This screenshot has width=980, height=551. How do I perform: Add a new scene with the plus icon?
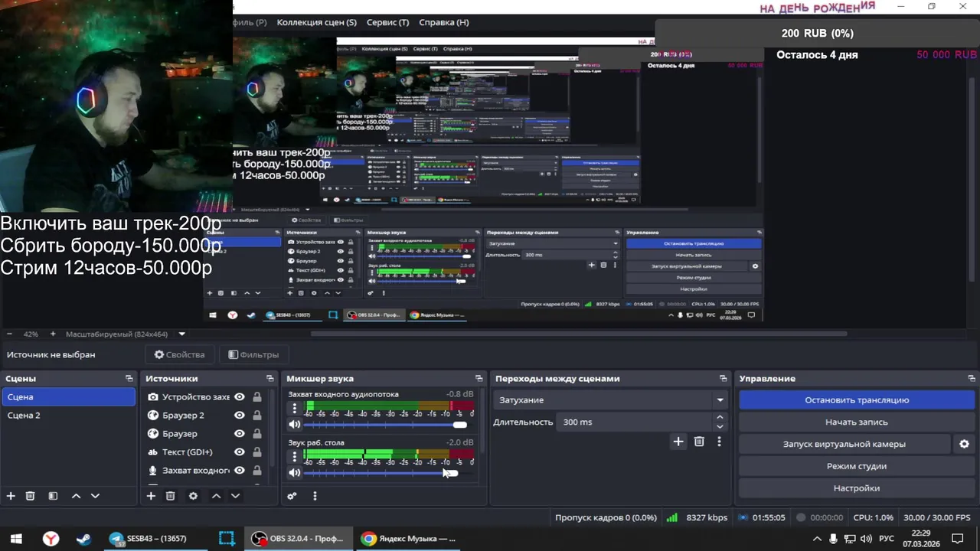click(11, 496)
